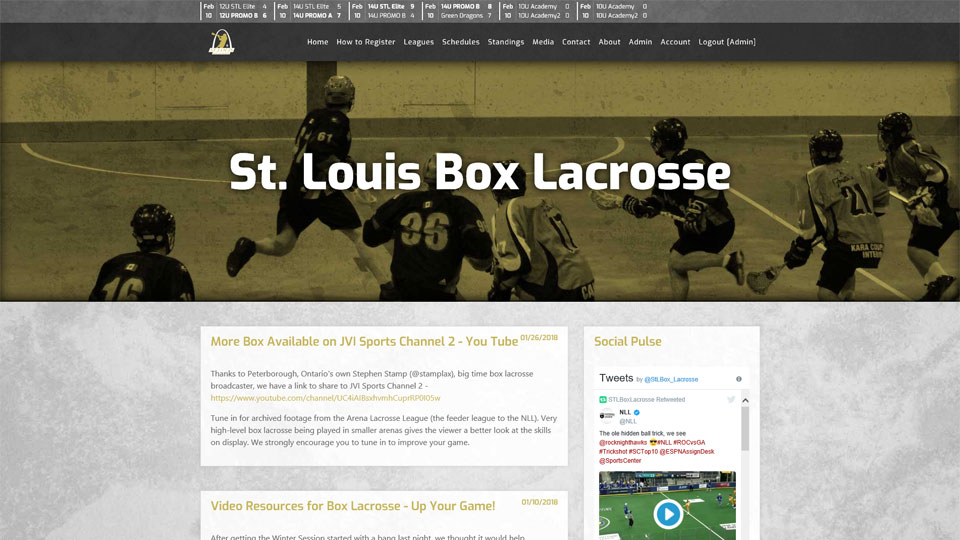Screen dimensions: 960x540
Task: Click the #ROCvsGA hashtag
Action: click(x=689, y=442)
